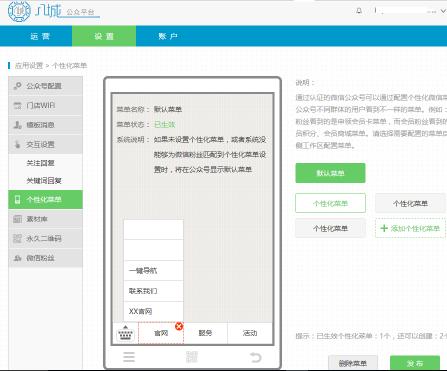
Task: Click the 默认菜单 name value in preview
Action: [168, 109]
